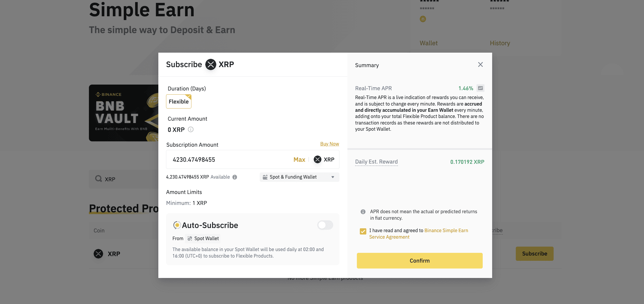644x304 pixels.
Task: Click the Subscription Amount input field
Action: coord(230,160)
